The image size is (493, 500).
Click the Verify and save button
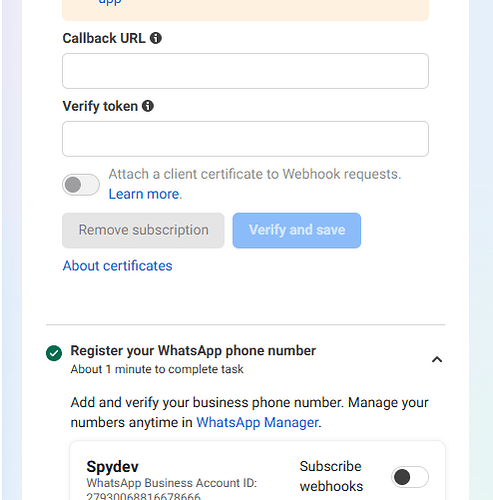coord(297,230)
